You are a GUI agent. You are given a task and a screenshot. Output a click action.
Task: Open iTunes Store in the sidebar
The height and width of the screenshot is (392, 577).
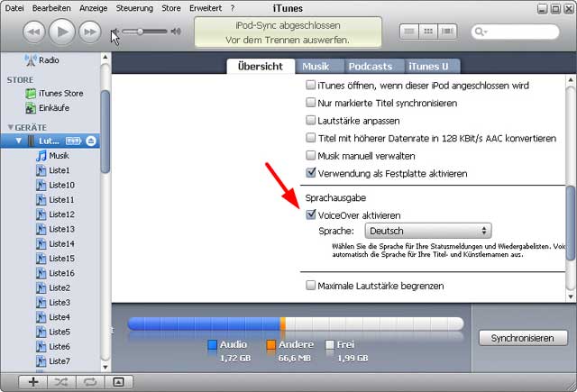click(54, 94)
